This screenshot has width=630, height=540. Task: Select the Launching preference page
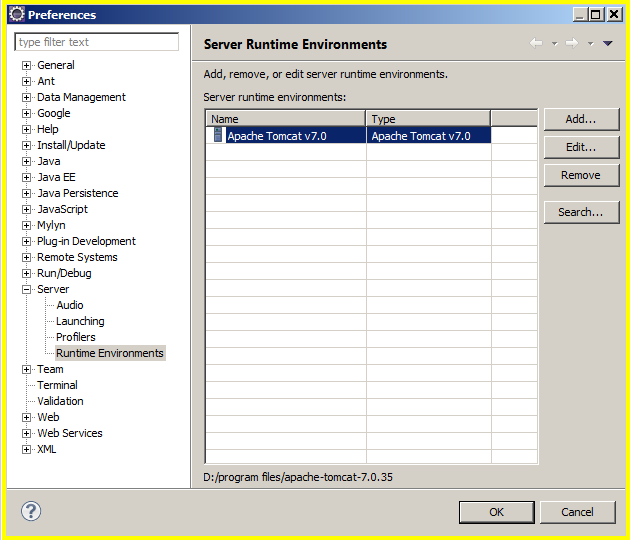[80, 321]
